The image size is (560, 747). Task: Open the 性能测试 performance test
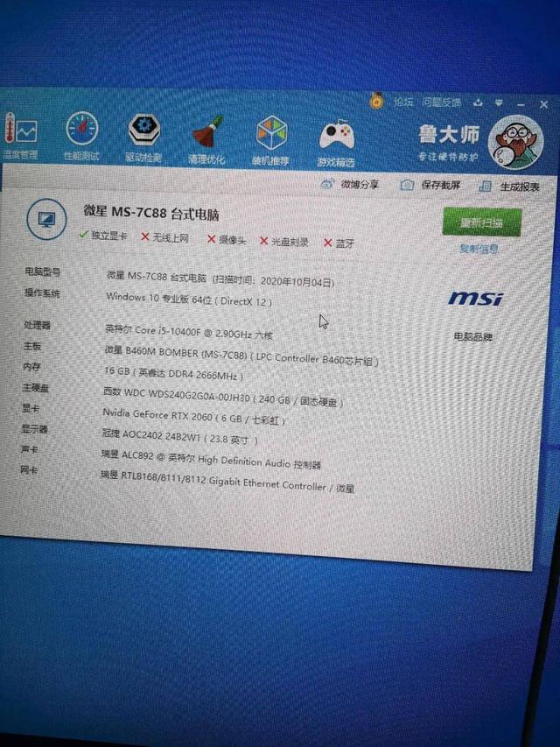click(x=82, y=137)
